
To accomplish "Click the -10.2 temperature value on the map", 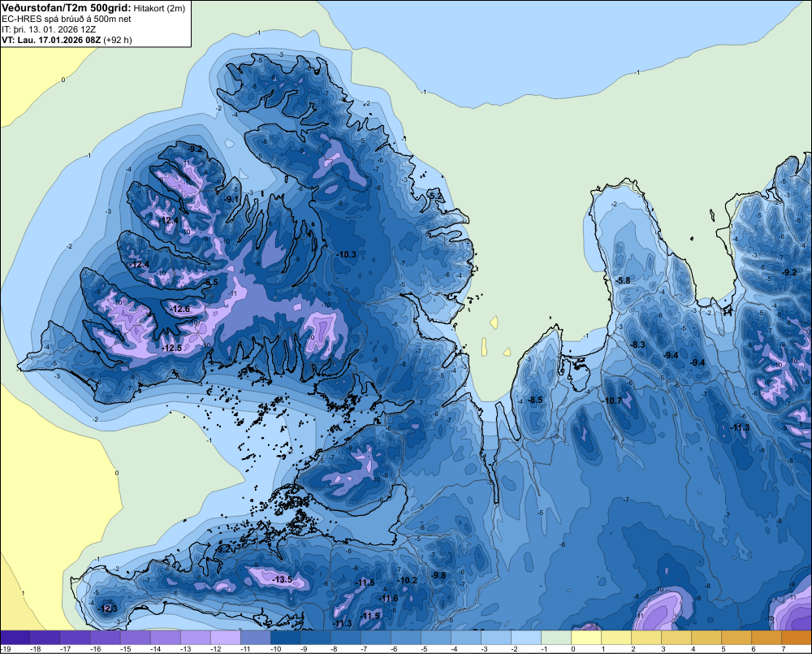I will coord(408,580).
